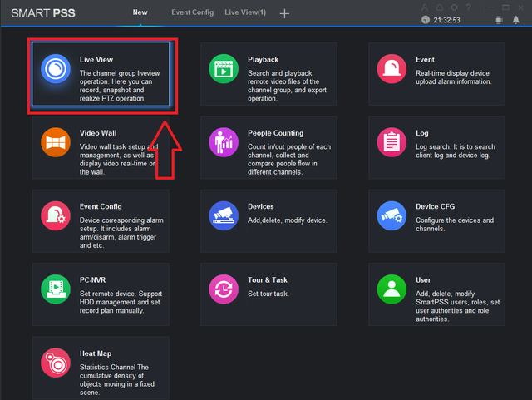The width and height of the screenshot is (532, 400).
Task: Click the Live View title text
Action: tap(96, 59)
